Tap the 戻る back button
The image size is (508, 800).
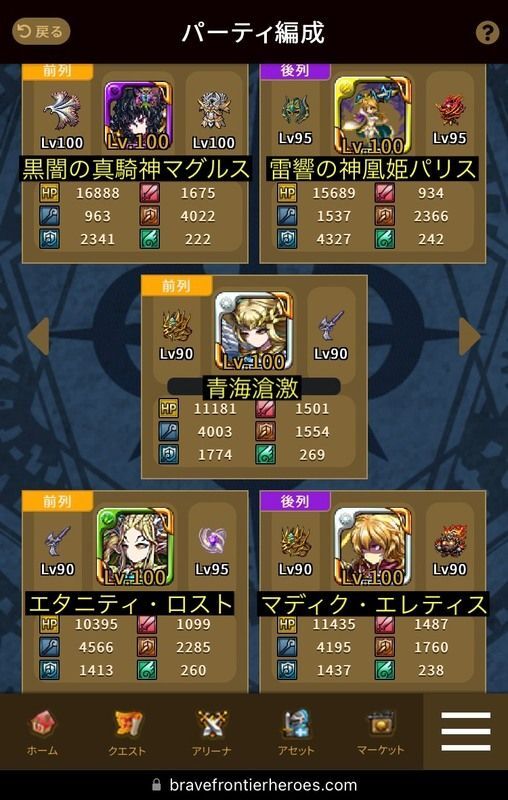tap(41, 32)
